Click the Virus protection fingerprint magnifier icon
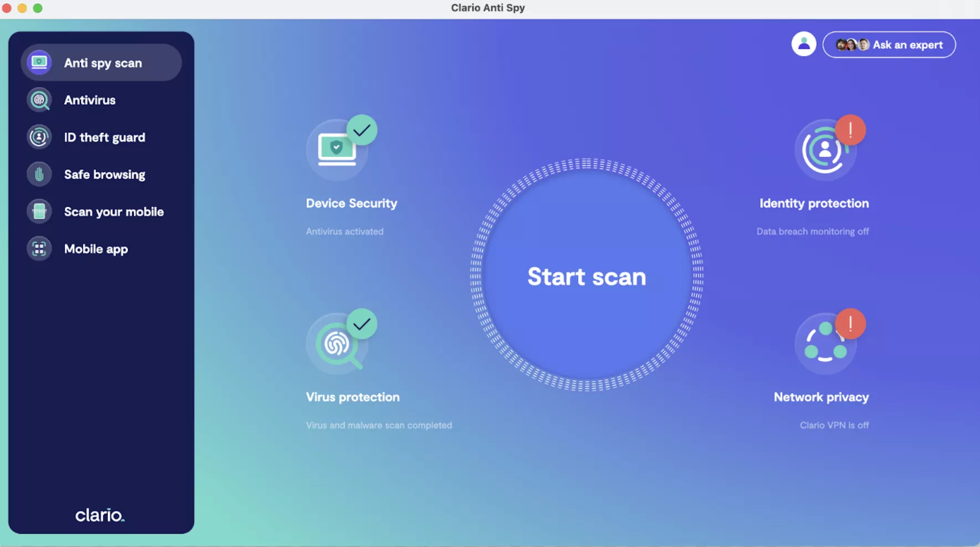980x547 pixels. click(x=337, y=344)
